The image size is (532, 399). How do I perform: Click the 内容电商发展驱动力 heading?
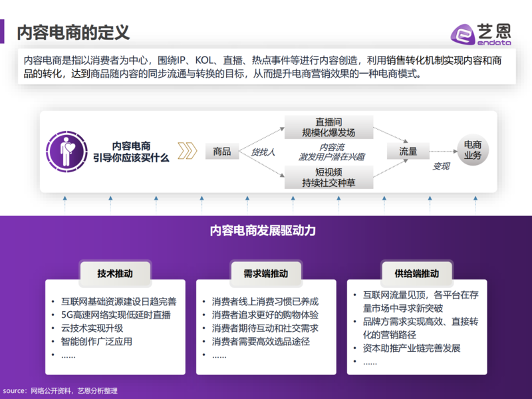(x=263, y=231)
